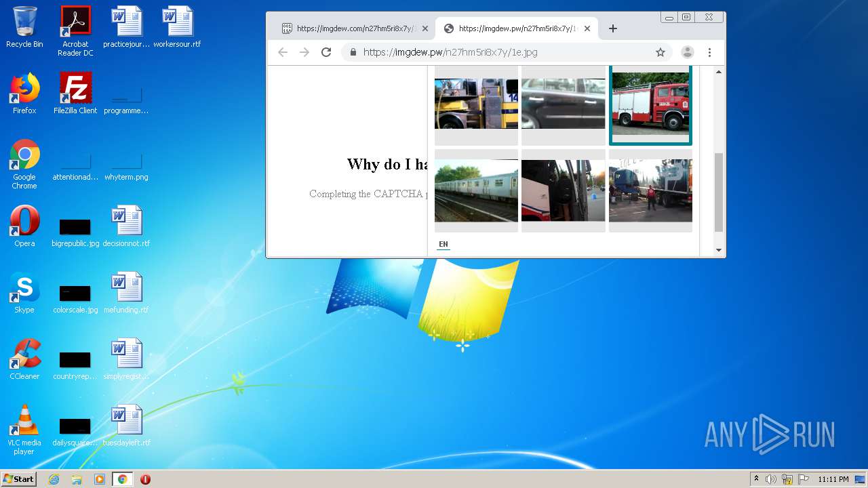The image size is (868, 488).
Task: Open Windows Explorer from the taskbar
Action: [77, 479]
